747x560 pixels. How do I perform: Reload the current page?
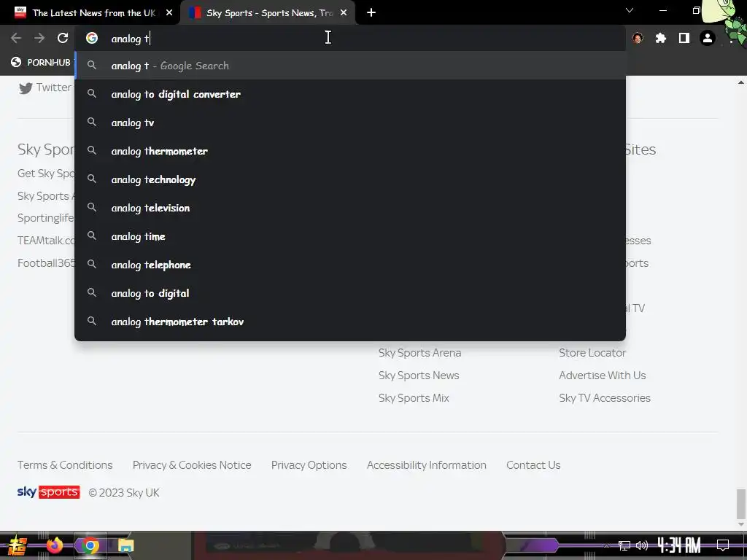pos(63,38)
